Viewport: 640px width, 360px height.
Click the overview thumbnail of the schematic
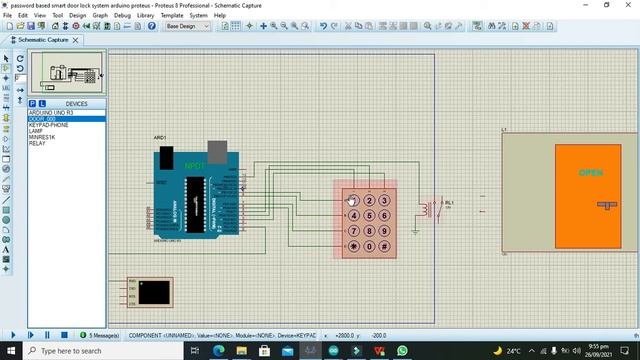[x=67, y=72]
